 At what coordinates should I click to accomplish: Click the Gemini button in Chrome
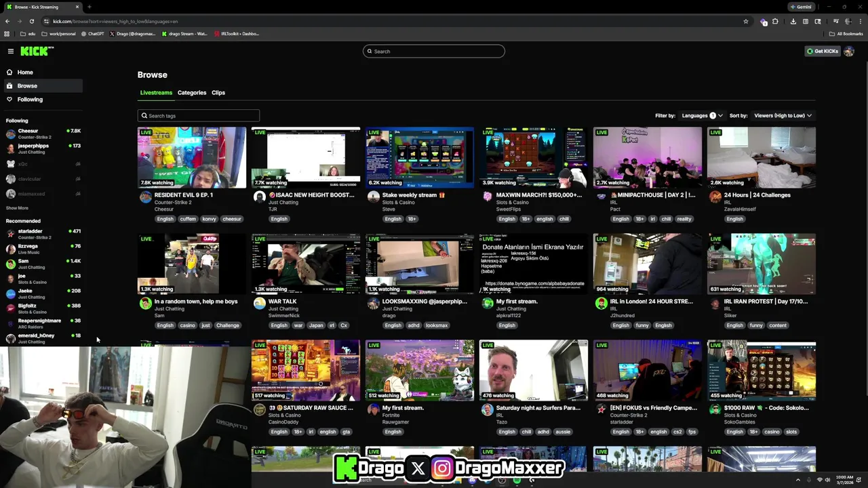point(801,7)
